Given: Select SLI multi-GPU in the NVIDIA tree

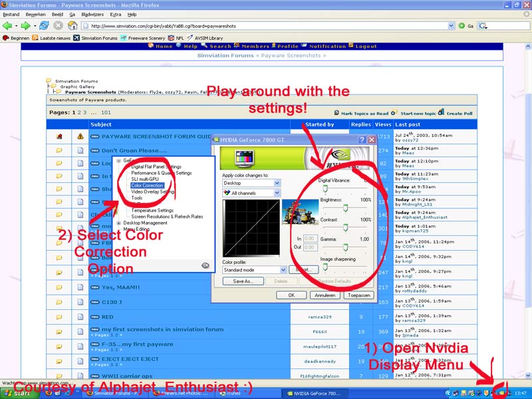Looking at the screenshot, I should point(145,179).
